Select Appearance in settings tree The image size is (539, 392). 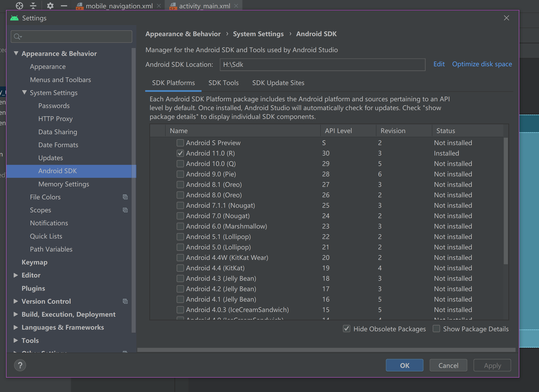[48, 67]
